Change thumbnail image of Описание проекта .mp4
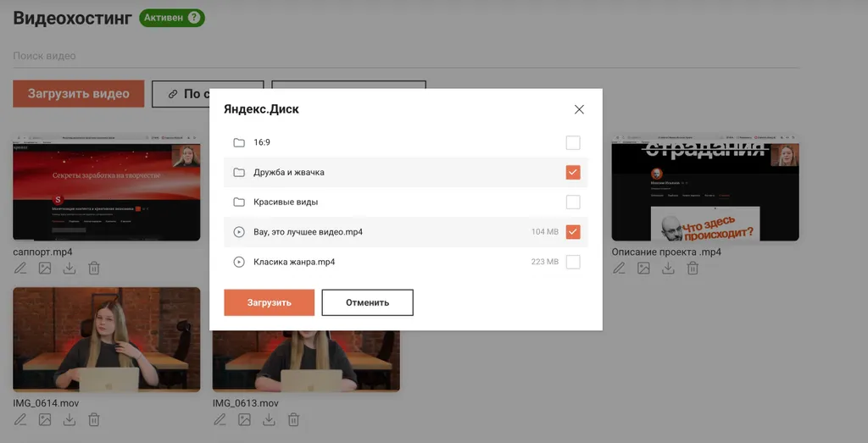The image size is (868, 443). coord(643,269)
